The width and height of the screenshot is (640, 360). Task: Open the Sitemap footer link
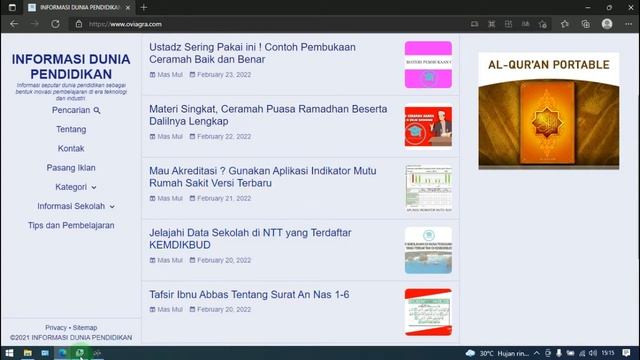tap(85, 327)
